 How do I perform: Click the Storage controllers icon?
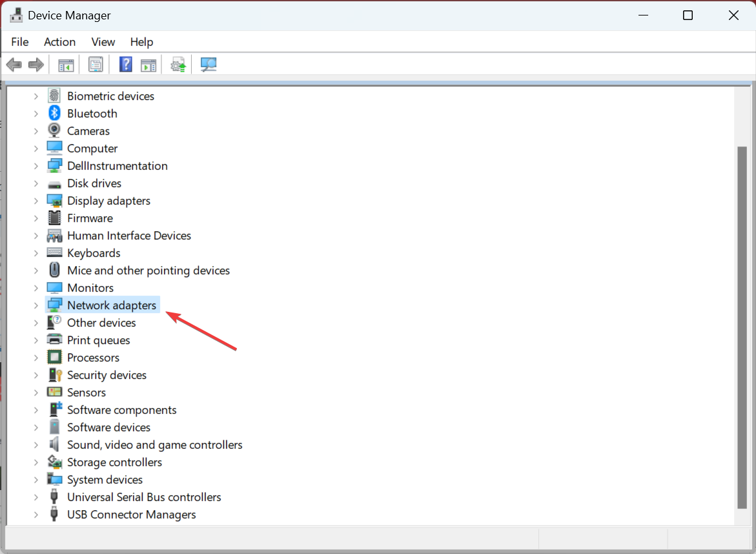[x=54, y=462]
